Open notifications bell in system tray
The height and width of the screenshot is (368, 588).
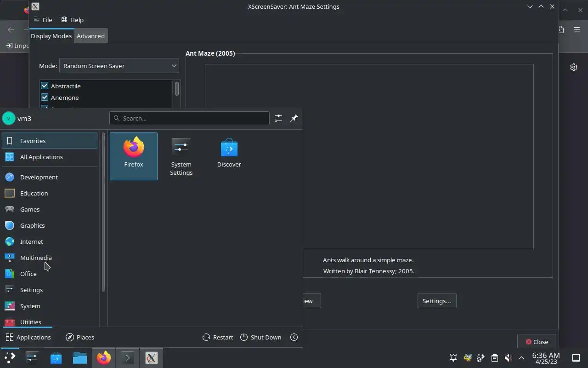point(453,358)
